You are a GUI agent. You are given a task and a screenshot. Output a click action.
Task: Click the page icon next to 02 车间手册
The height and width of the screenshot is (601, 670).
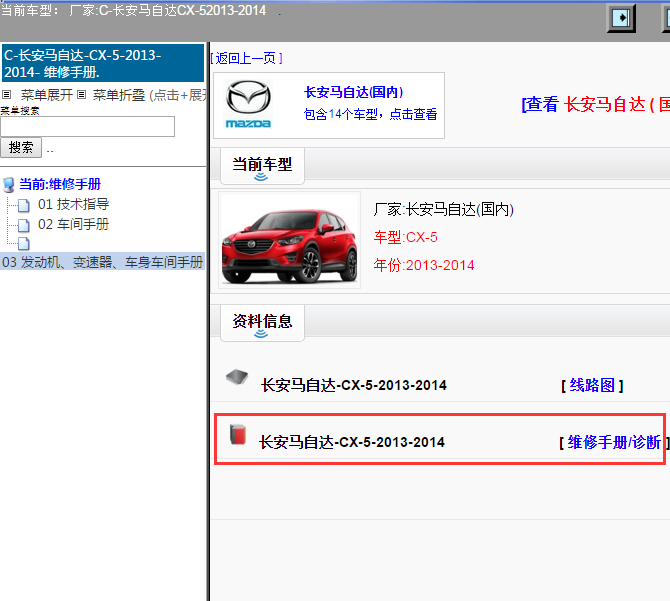tap(24, 225)
